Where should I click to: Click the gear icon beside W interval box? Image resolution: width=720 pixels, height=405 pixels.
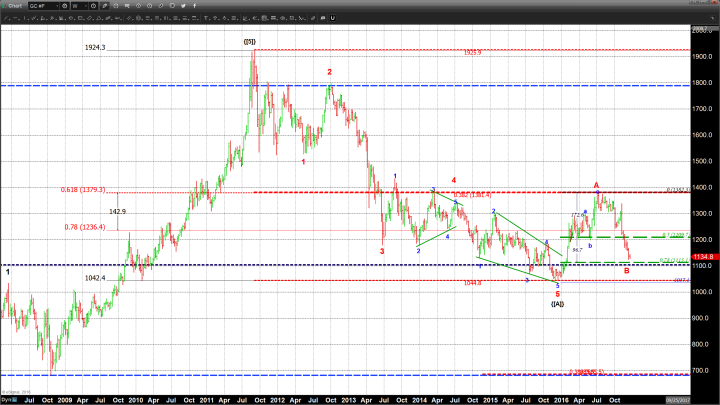94,6
